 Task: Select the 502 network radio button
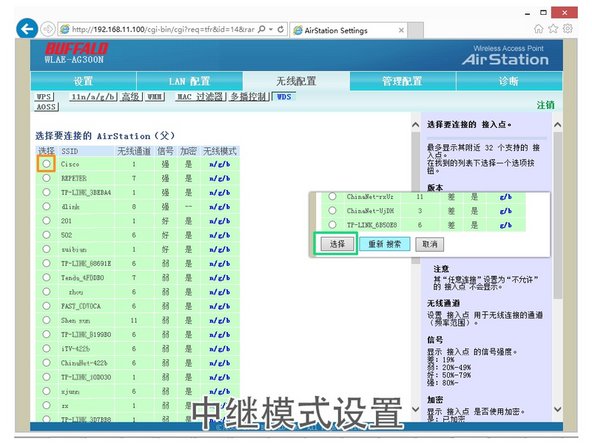pos(46,235)
